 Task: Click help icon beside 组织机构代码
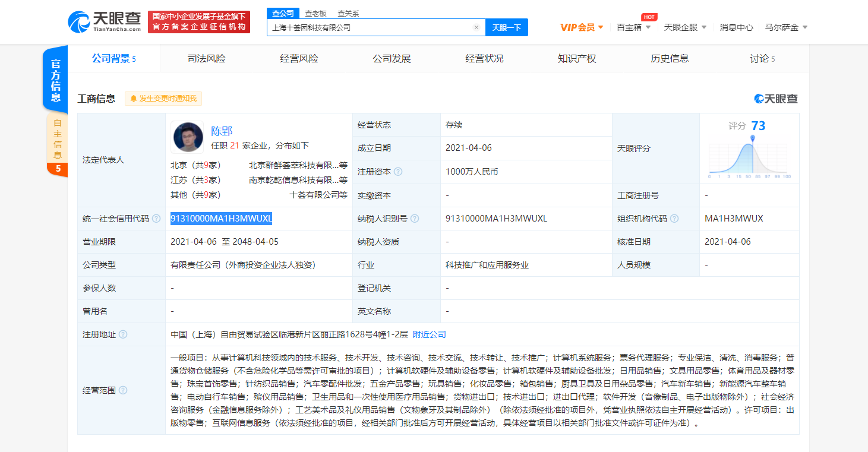(674, 219)
